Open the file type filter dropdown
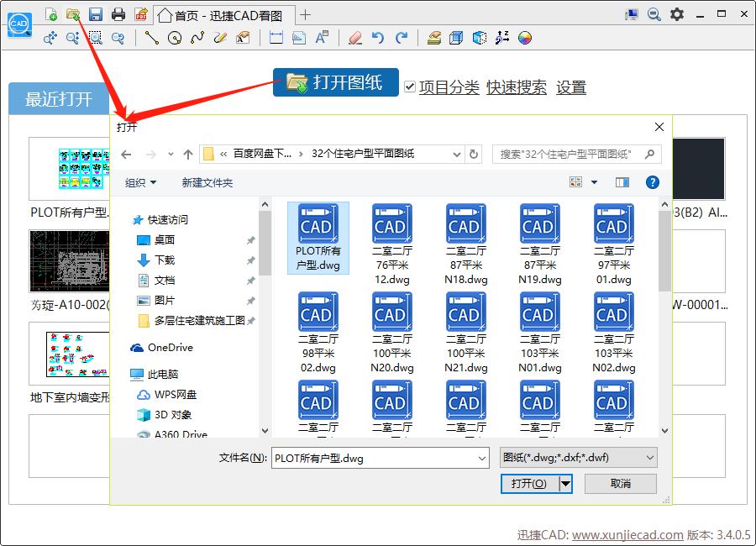This screenshot has width=756, height=546. [x=579, y=458]
